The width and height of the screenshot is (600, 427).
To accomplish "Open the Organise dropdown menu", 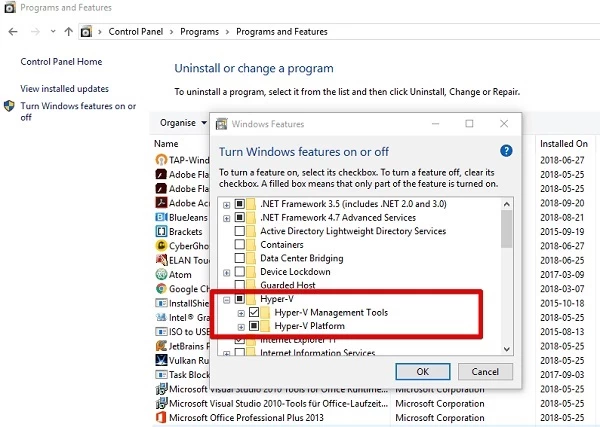I will [x=183, y=123].
